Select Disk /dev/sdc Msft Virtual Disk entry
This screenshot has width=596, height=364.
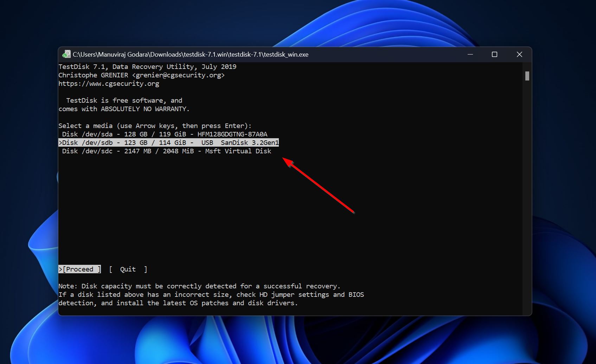tap(167, 151)
